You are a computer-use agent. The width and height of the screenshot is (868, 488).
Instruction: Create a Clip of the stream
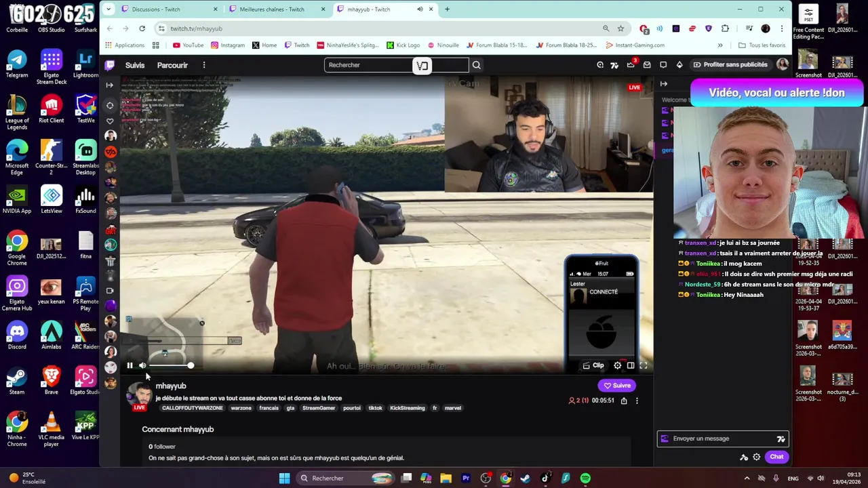point(593,366)
